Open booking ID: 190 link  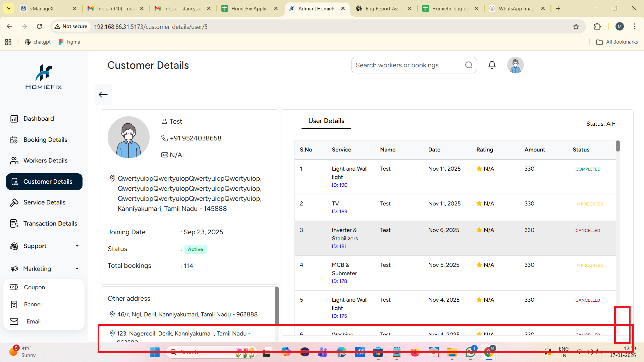click(x=339, y=185)
